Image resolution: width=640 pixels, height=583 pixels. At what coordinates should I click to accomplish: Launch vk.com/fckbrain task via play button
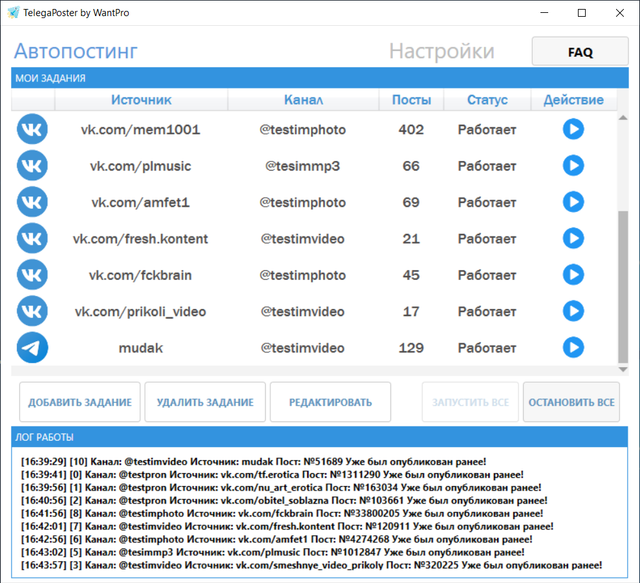coord(573,274)
